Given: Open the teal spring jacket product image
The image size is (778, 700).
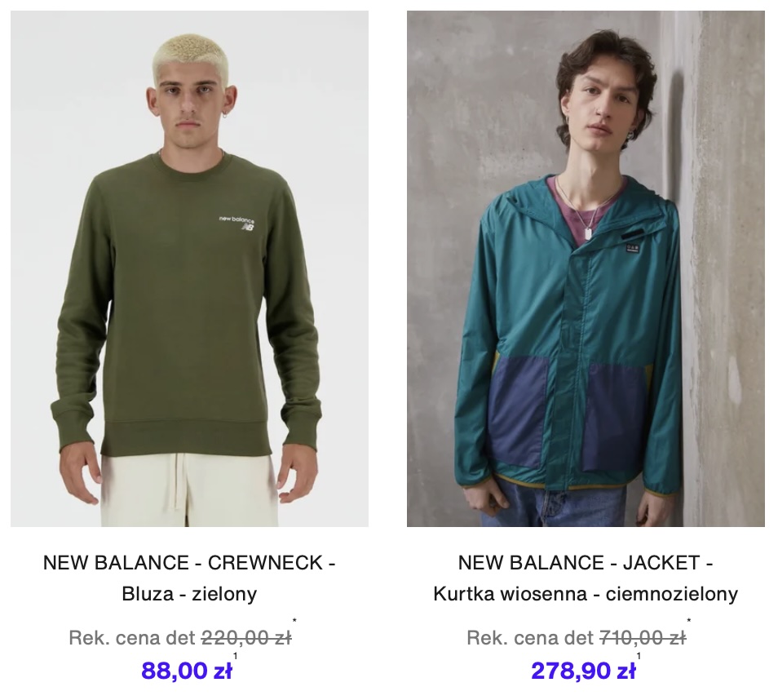Looking at the screenshot, I should click(586, 268).
